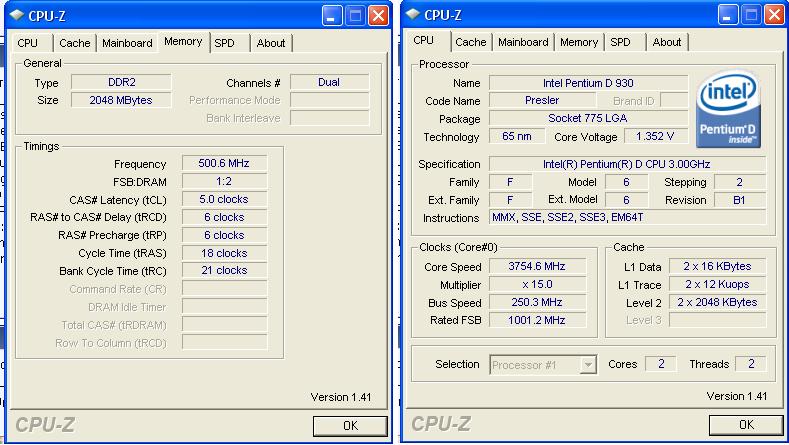Click the FSB:DRAM value 1:2
The height and width of the screenshot is (445, 789).
point(224,181)
